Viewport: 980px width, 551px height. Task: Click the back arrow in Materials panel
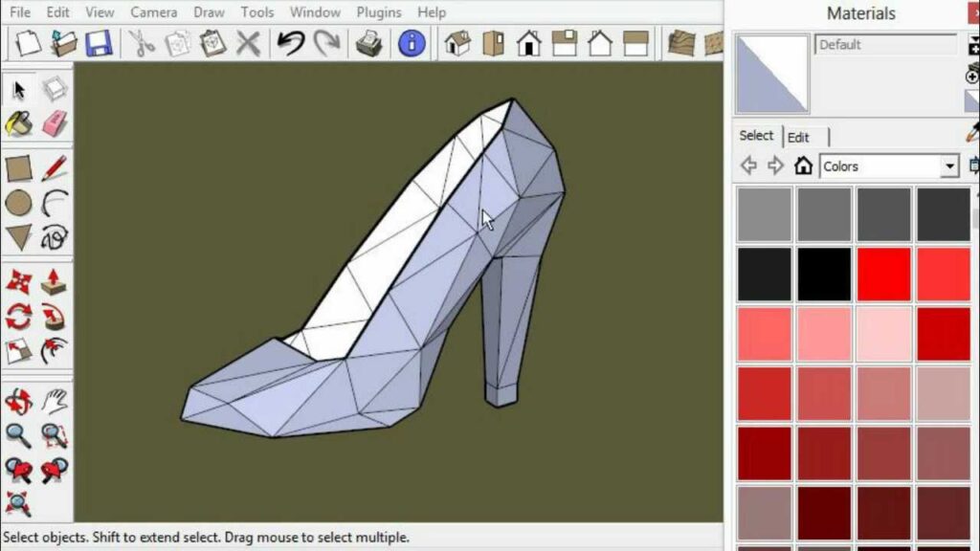coord(748,166)
